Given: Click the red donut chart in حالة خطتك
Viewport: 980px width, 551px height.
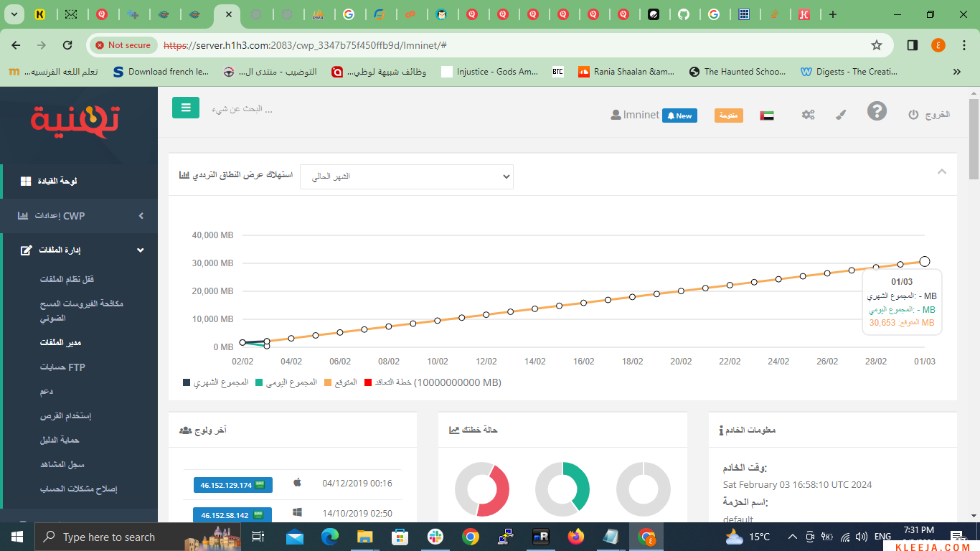Looking at the screenshot, I should (x=482, y=490).
